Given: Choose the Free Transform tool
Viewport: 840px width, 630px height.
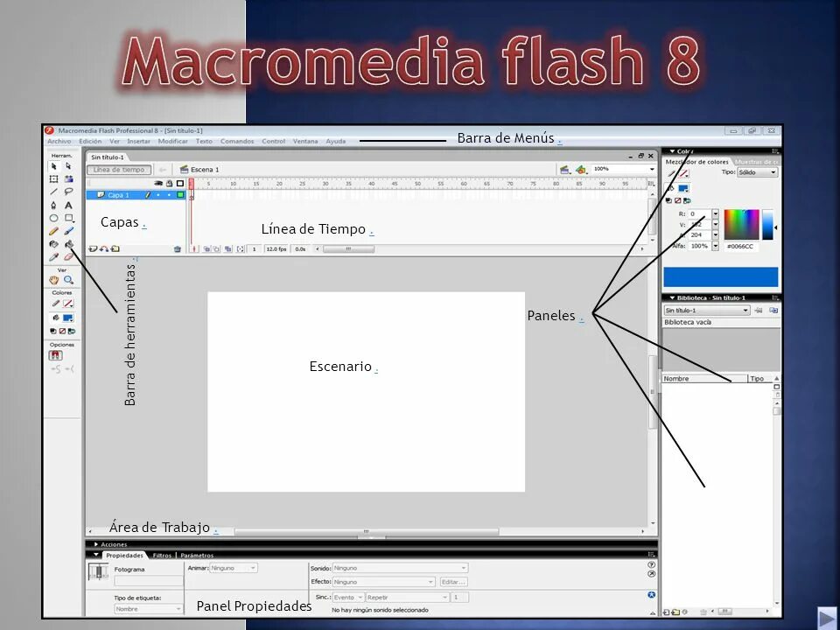Looking at the screenshot, I should pyautogui.click(x=53, y=178).
